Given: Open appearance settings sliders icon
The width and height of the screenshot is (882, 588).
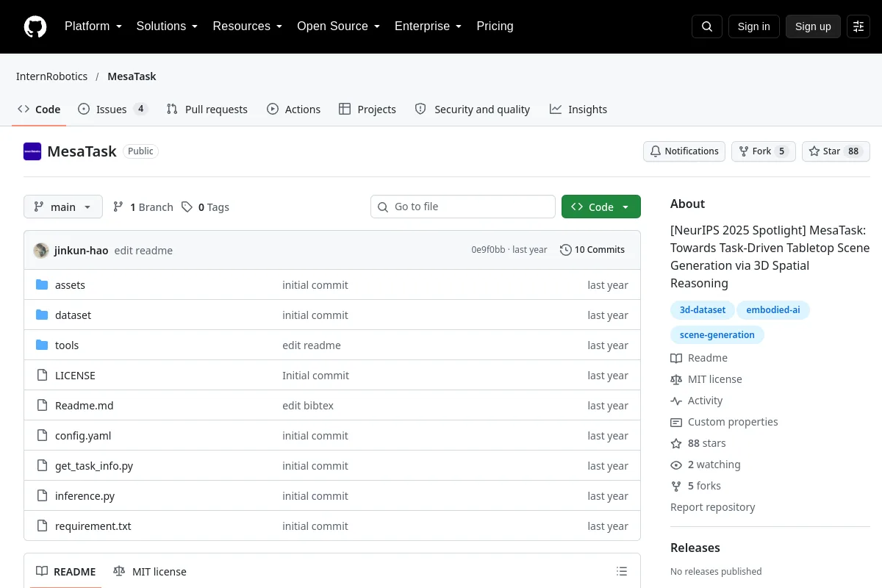Looking at the screenshot, I should 858,26.
